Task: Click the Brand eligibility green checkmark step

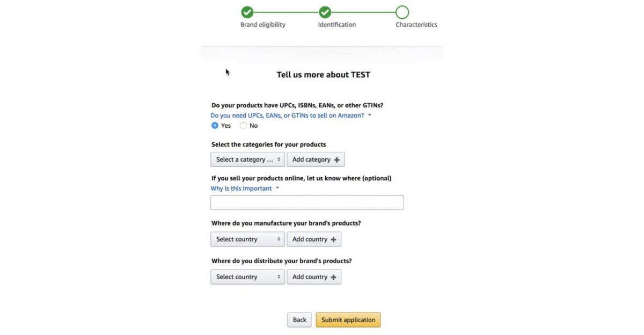Action: pyautogui.click(x=247, y=12)
